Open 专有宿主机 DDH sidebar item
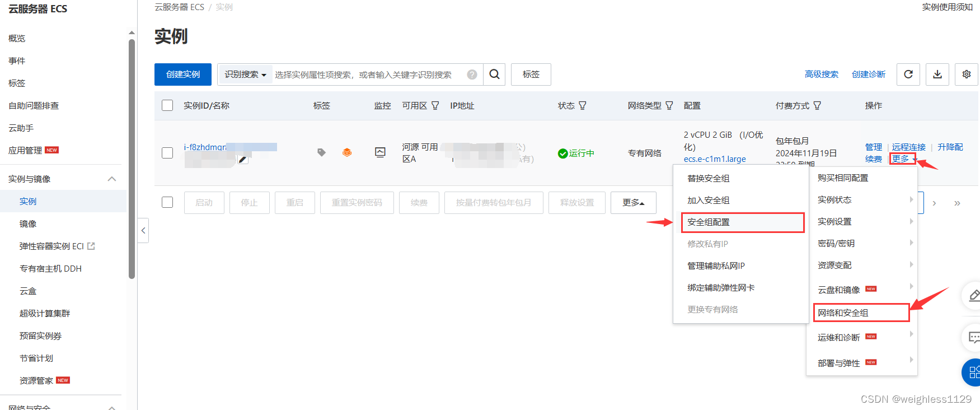The width and height of the screenshot is (980, 410). pos(50,268)
